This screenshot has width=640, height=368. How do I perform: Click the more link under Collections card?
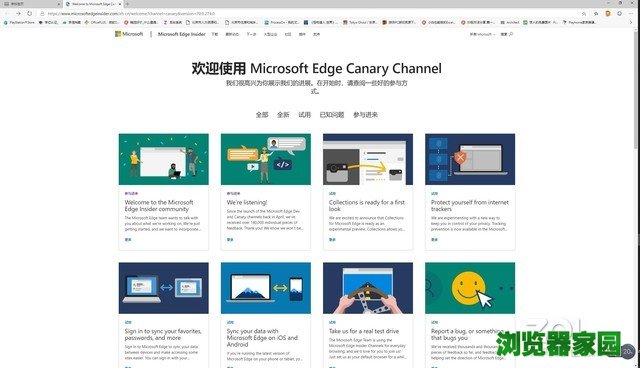coord(332,240)
